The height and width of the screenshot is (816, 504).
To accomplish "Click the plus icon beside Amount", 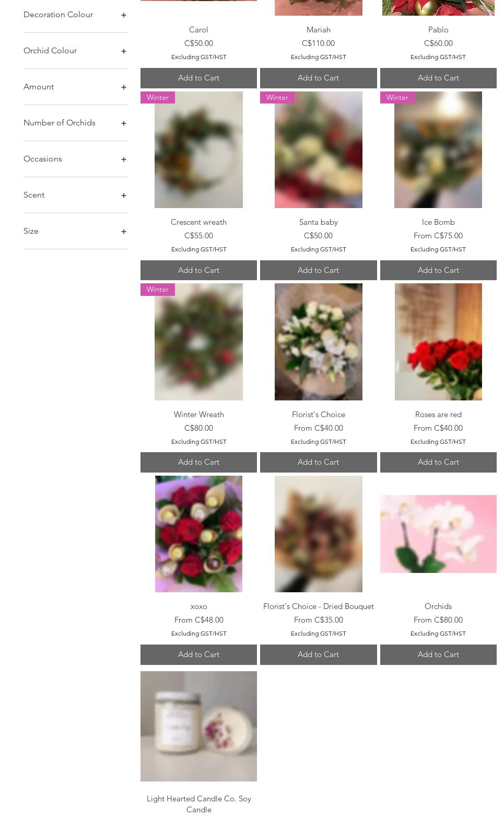I will click(123, 87).
